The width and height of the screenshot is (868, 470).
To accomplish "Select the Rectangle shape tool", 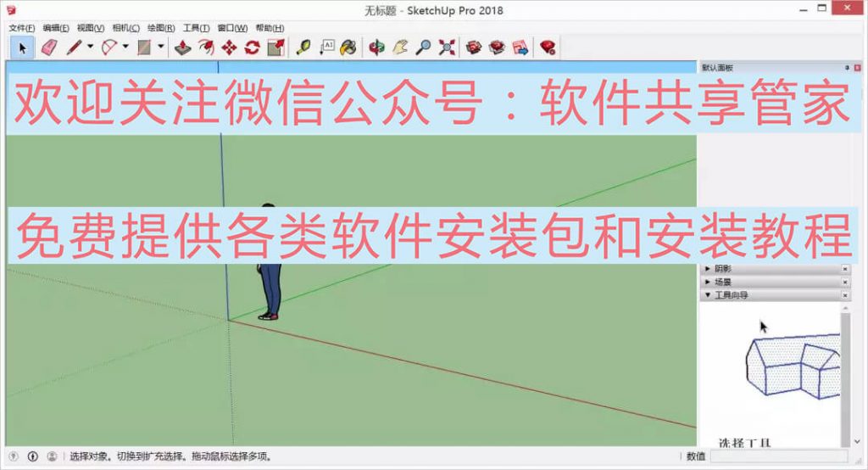I will [144, 48].
